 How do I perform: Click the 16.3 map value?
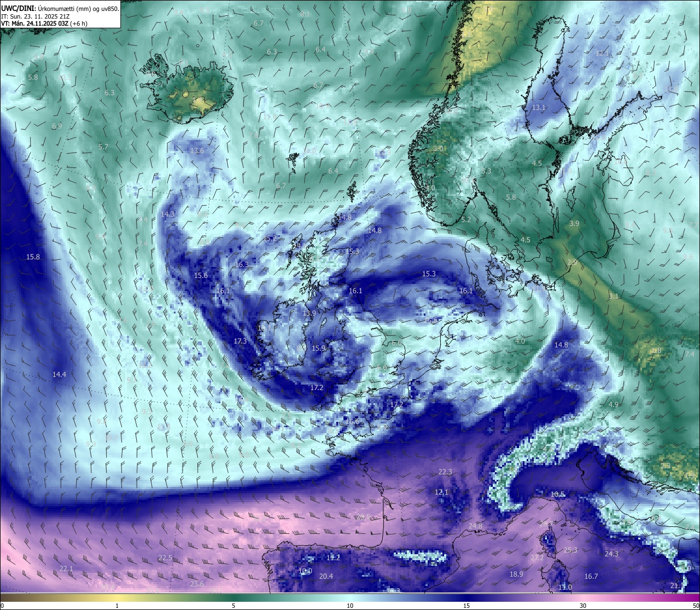coord(241,264)
